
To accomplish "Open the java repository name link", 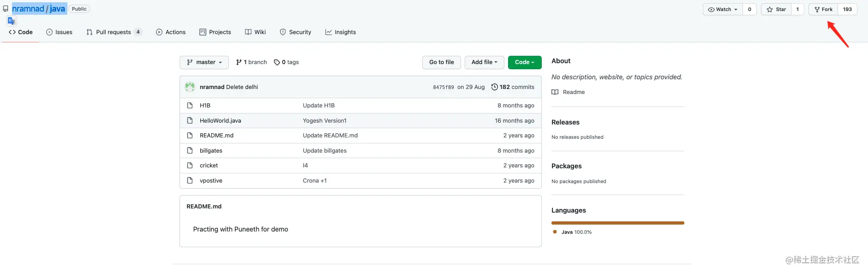I will click(57, 9).
